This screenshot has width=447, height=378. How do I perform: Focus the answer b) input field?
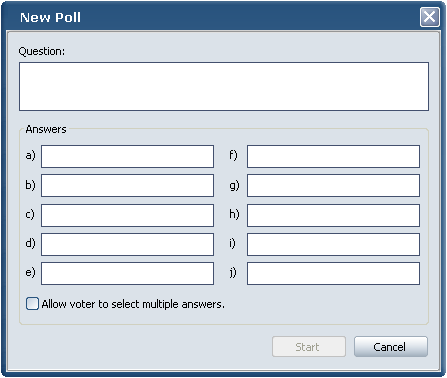pos(127,185)
